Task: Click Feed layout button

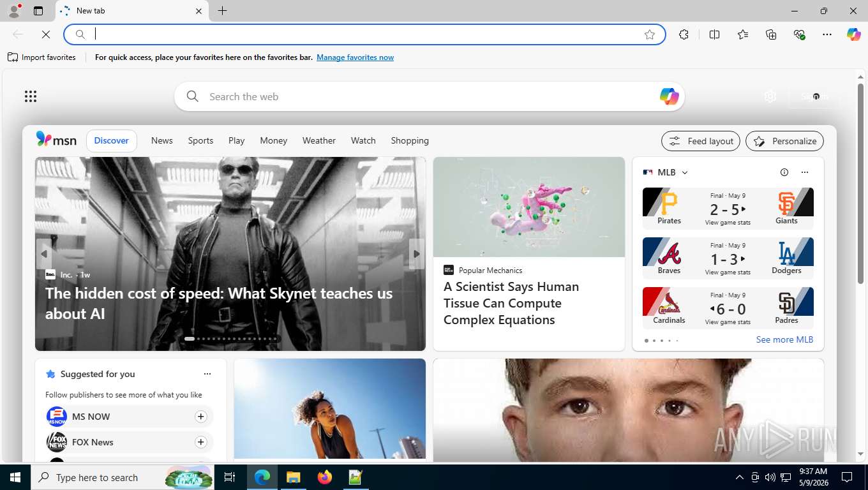Action: click(x=701, y=141)
